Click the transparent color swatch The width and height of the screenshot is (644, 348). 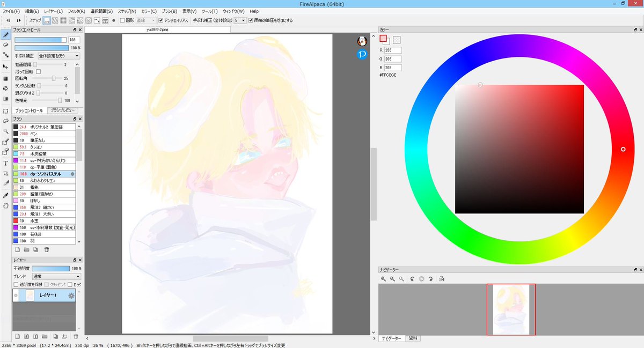pos(397,40)
